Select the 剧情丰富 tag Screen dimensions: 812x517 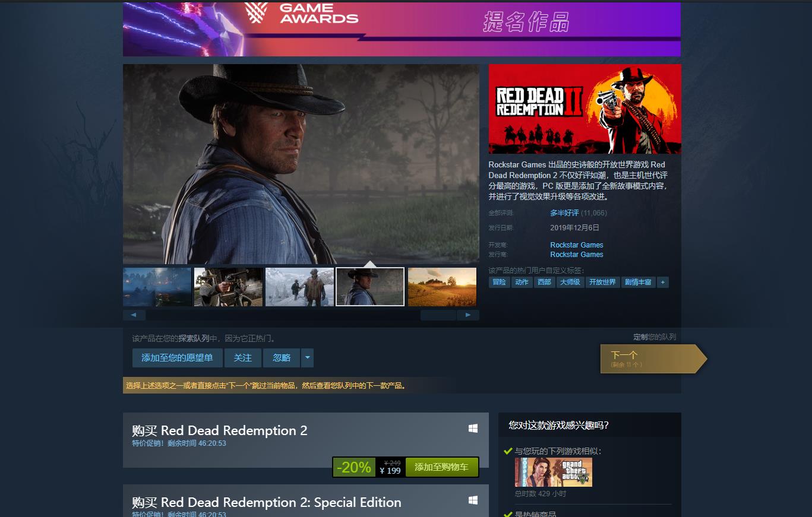click(638, 282)
